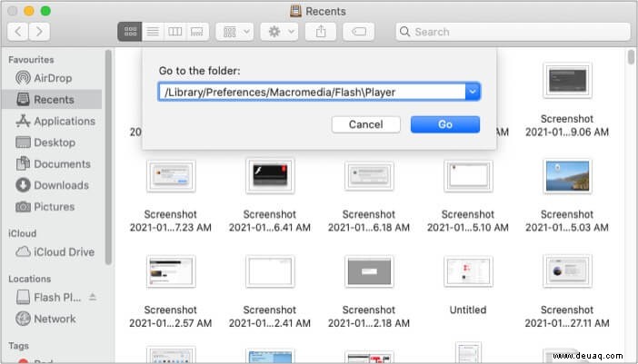The width and height of the screenshot is (638, 364).
Task: Click the Share toolbar icon
Action: 321,32
